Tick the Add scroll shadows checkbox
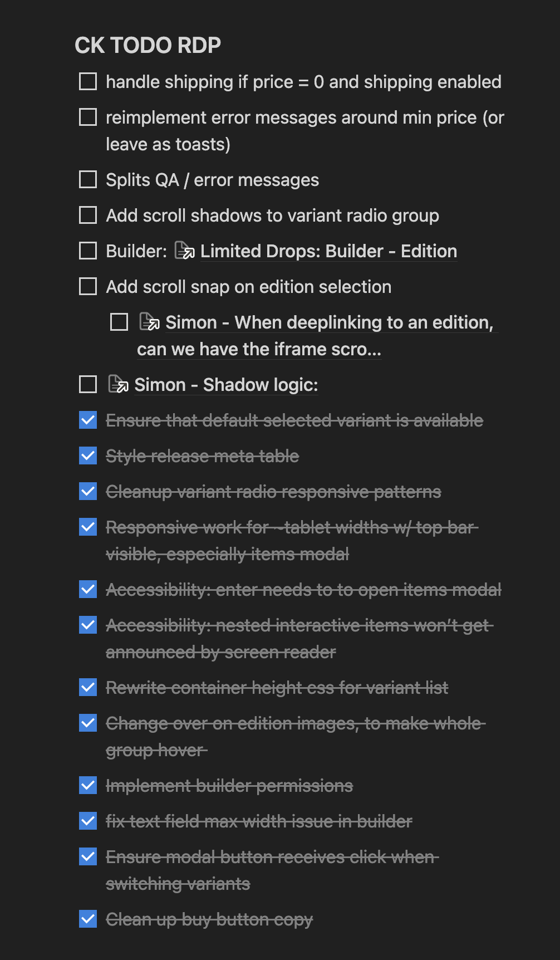Viewport: 560px width, 960px height. pos(88,215)
